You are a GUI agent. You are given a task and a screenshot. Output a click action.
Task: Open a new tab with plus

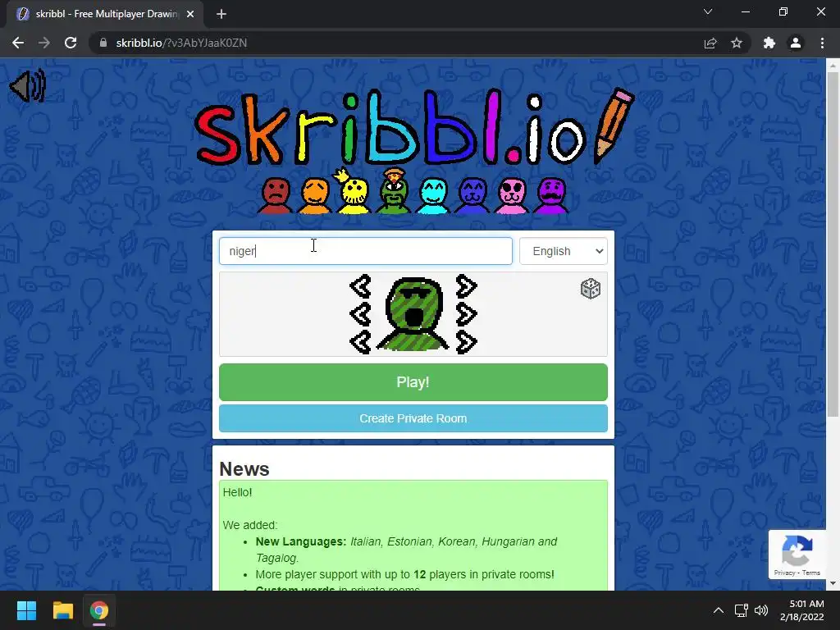(221, 14)
